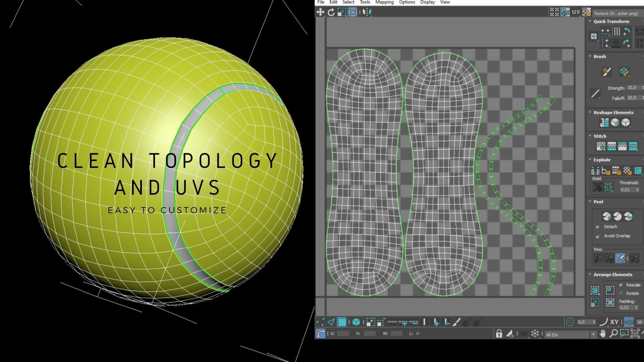Open the Options menu
Viewport: 644px width, 362px height.
pos(407,2)
